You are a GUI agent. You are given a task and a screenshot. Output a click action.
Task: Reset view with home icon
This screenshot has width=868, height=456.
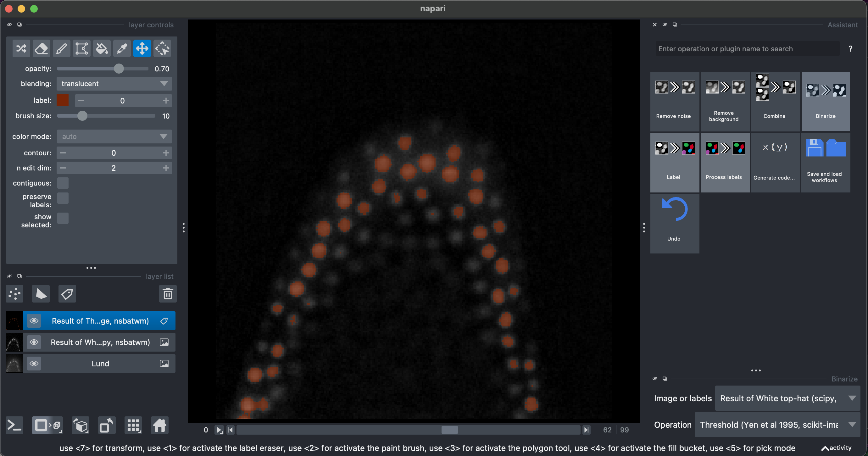(160, 425)
